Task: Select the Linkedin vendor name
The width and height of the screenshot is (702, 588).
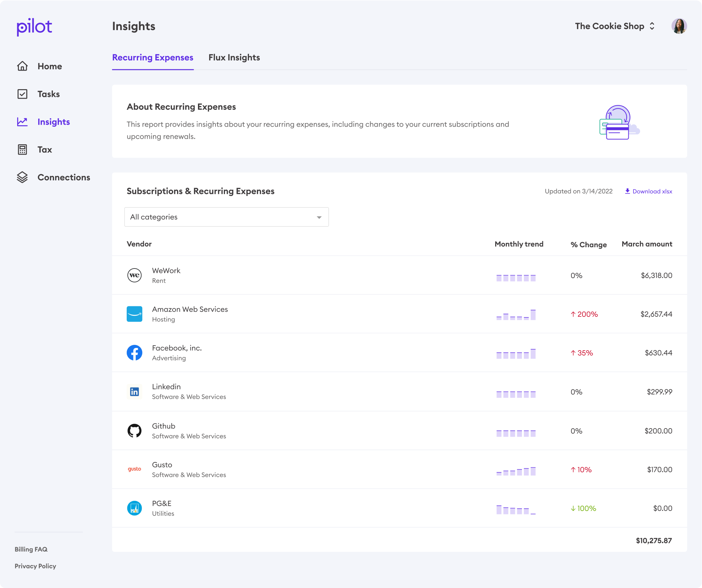Action: coord(166,387)
